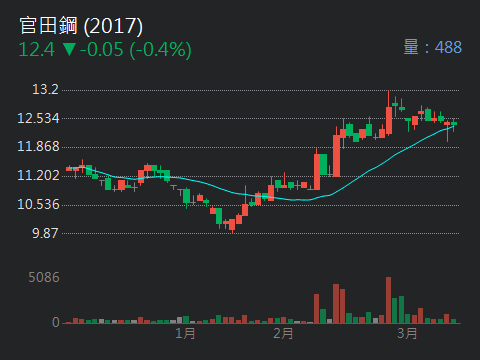Click the 2月 date axis marker
480x360 pixels.
coord(283,333)
